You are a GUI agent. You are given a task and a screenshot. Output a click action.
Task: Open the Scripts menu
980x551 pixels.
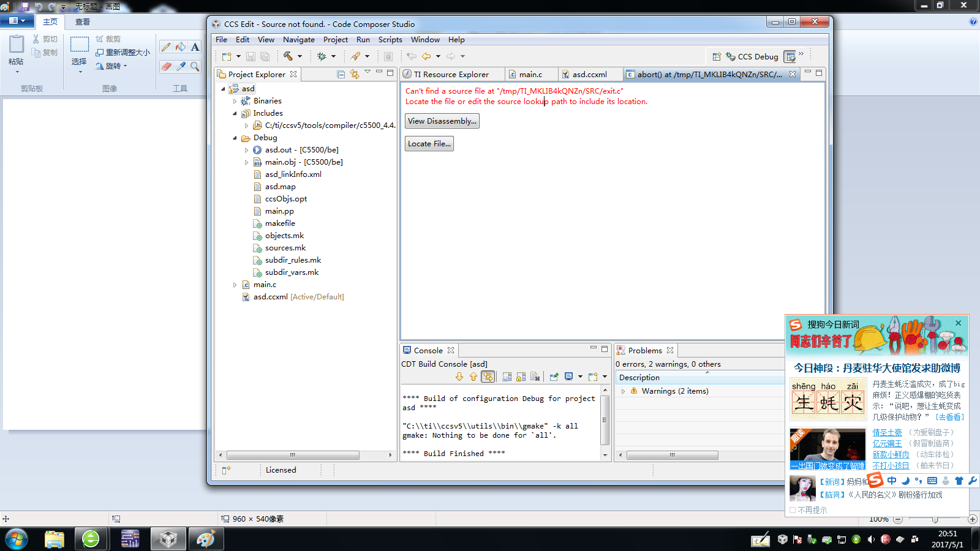(x=390, y=40)
